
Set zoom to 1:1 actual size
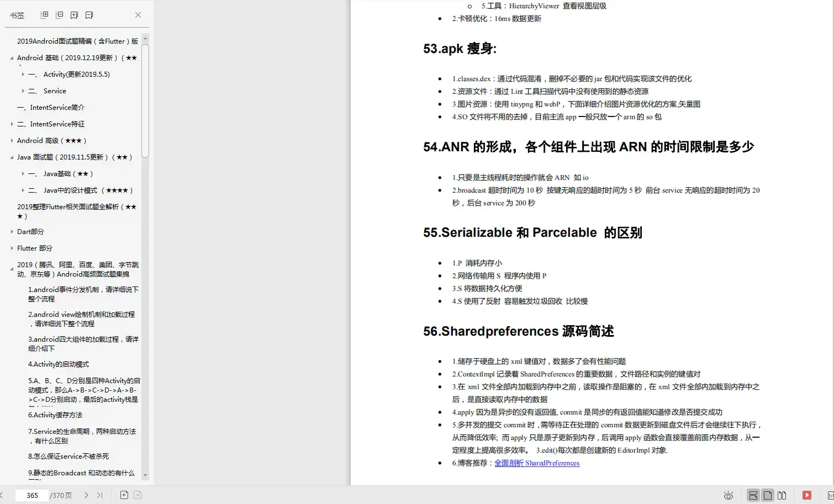tap(831, 495)
